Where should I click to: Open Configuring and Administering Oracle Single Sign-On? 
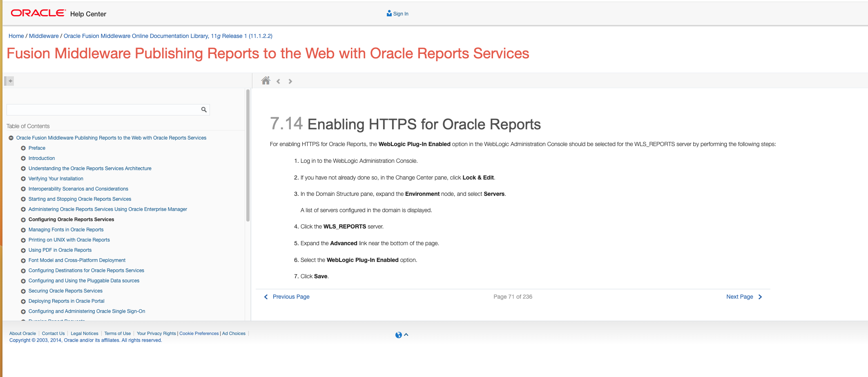[x=87, y=311]
